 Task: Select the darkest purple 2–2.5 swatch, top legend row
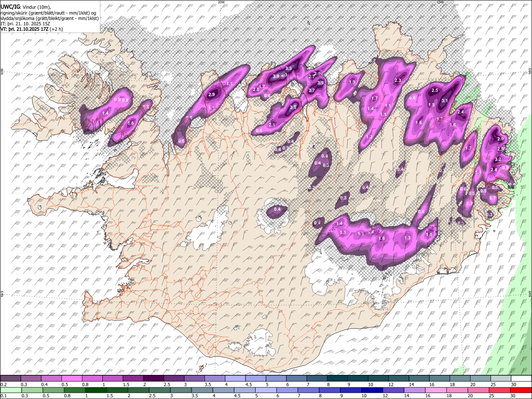153,379
